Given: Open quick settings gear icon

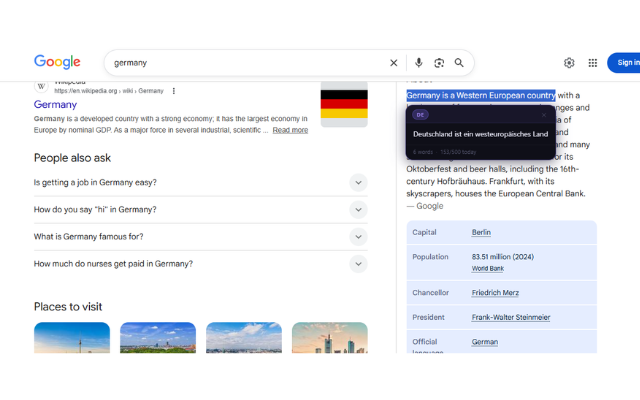Looking at the screenshot, I should 569,63.
